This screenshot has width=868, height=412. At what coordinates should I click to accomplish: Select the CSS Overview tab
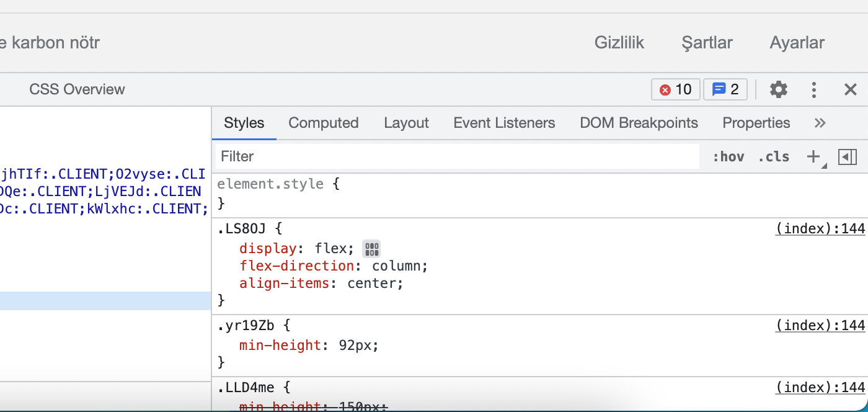pyautogui.click(x=77, y=89)
